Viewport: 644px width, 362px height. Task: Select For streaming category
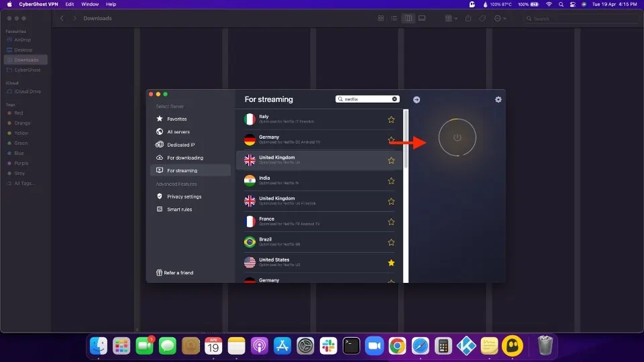click(x=190, y=170)
